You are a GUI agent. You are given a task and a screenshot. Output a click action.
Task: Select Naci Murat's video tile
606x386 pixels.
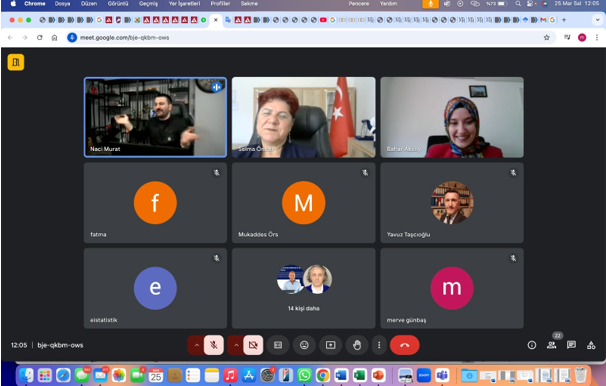[155, 117]
